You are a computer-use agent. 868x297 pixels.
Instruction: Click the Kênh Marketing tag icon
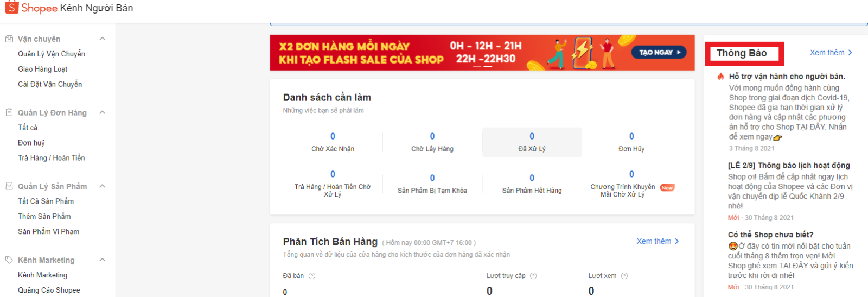click(x=9, y=260)
